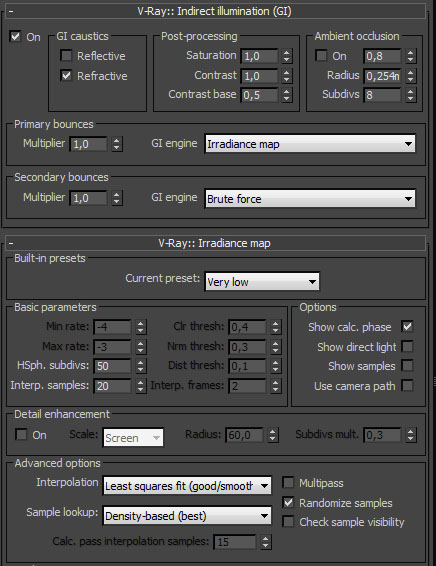Image resolution: width=436 pixels, height=566 pixels.
Task: Click the Interp. samples field
Action: pyautogui.click(x=113, y=386)
